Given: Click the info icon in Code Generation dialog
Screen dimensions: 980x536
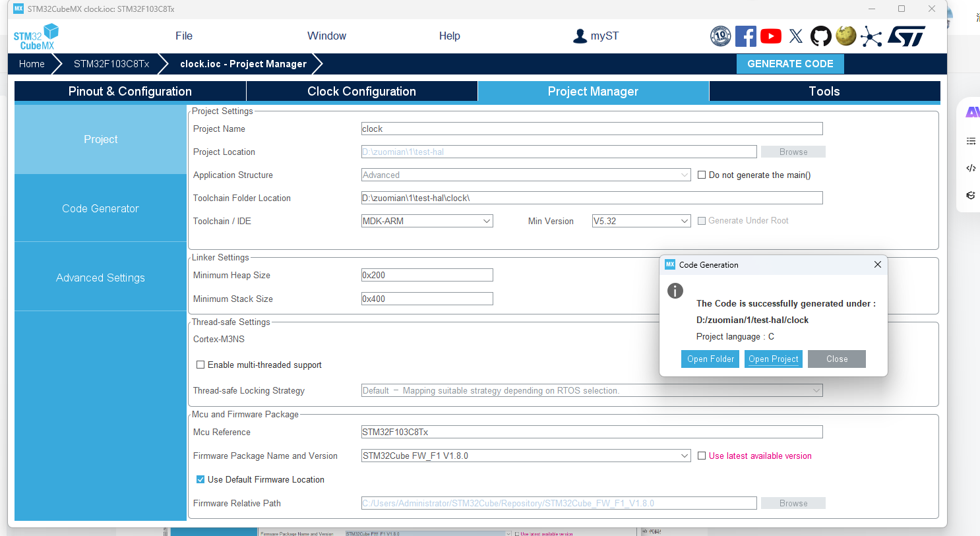Looking at the screenshot, I should tap(675, 291).
